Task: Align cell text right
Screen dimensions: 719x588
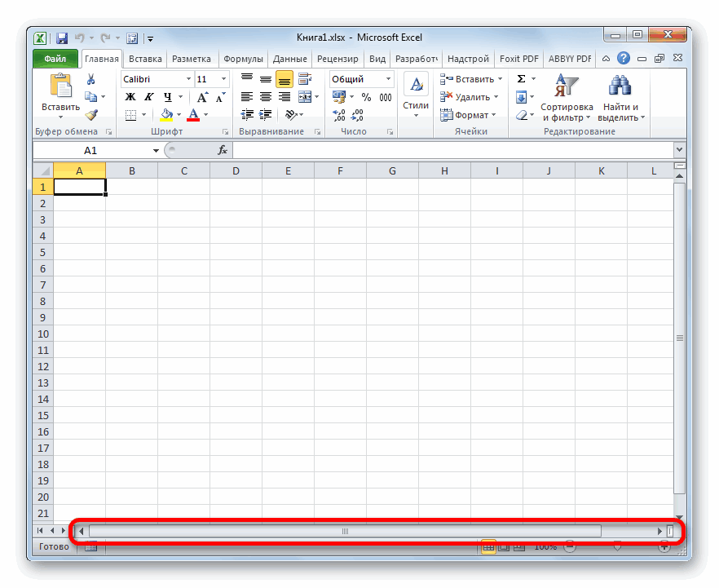Action: coord(285,97)
